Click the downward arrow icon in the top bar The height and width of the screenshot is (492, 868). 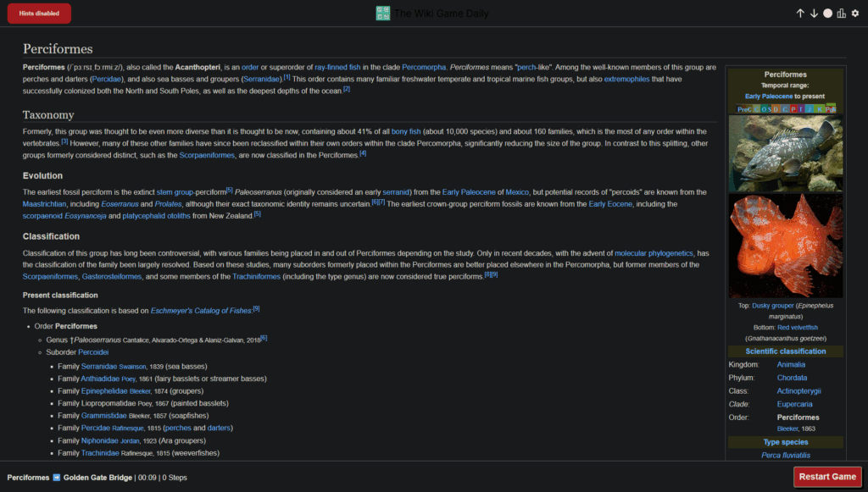(x=815, y=13)
